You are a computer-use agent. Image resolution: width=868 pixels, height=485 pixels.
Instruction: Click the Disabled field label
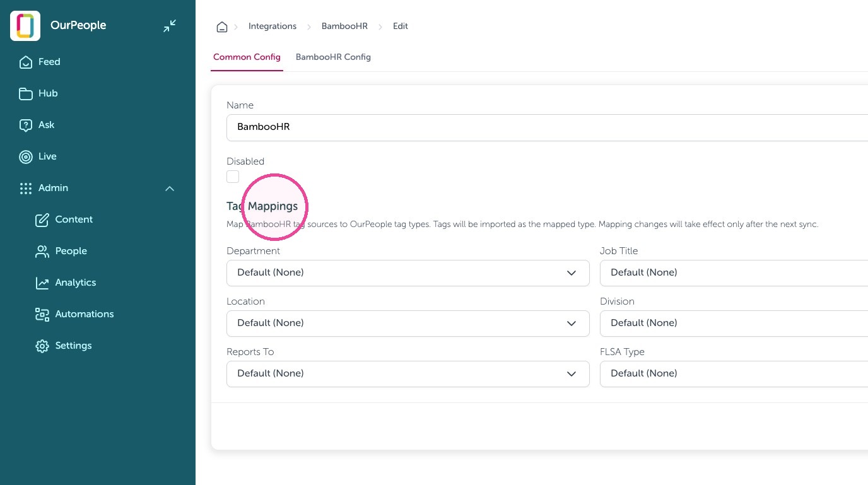(245, 161)
